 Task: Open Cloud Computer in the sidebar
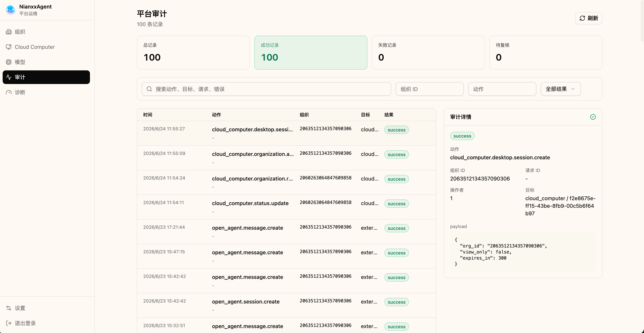(46, 47)
